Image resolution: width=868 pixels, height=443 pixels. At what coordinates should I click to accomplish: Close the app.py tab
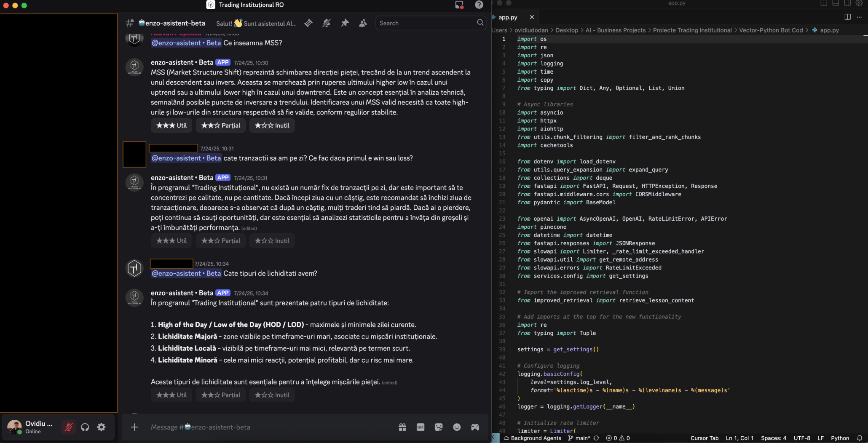tap(532, 17)
